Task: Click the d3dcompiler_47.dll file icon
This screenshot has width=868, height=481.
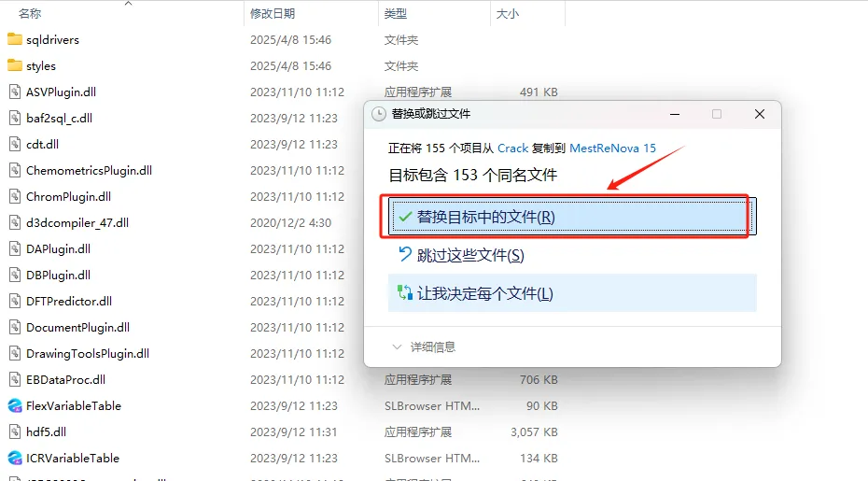Action: click(x=15, y=223)
